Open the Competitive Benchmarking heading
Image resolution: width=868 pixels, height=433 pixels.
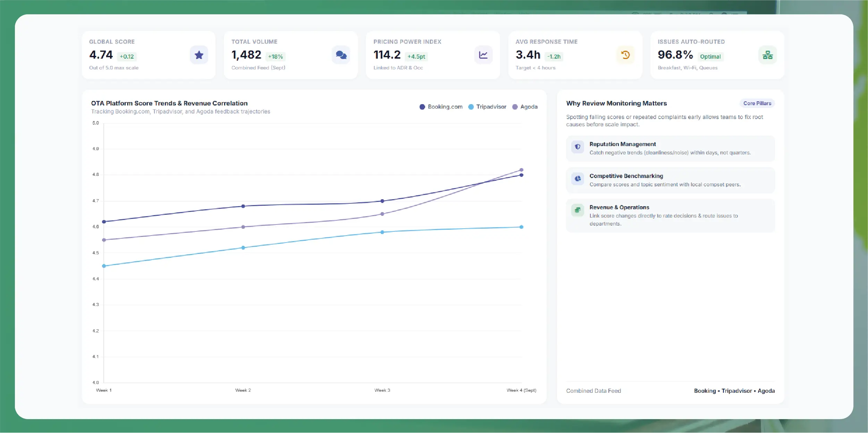pyautogui.click(x=626, y=176)
